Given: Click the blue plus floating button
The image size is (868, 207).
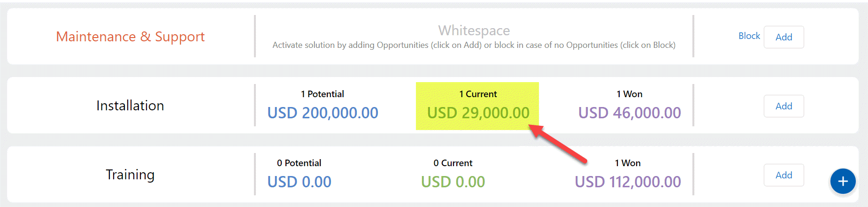Looking at the screenshot, I should pos(843,181).
